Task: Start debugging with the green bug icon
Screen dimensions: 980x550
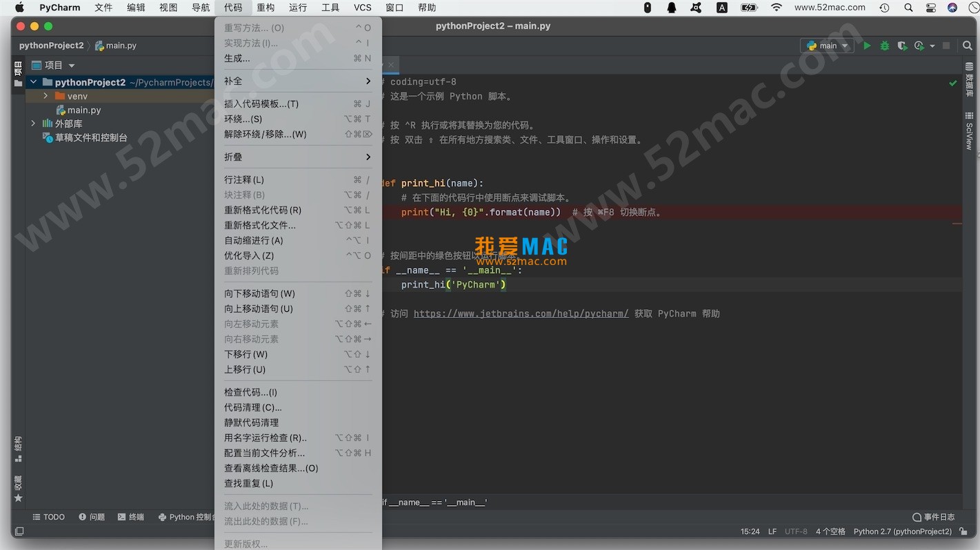Action: 885,46
